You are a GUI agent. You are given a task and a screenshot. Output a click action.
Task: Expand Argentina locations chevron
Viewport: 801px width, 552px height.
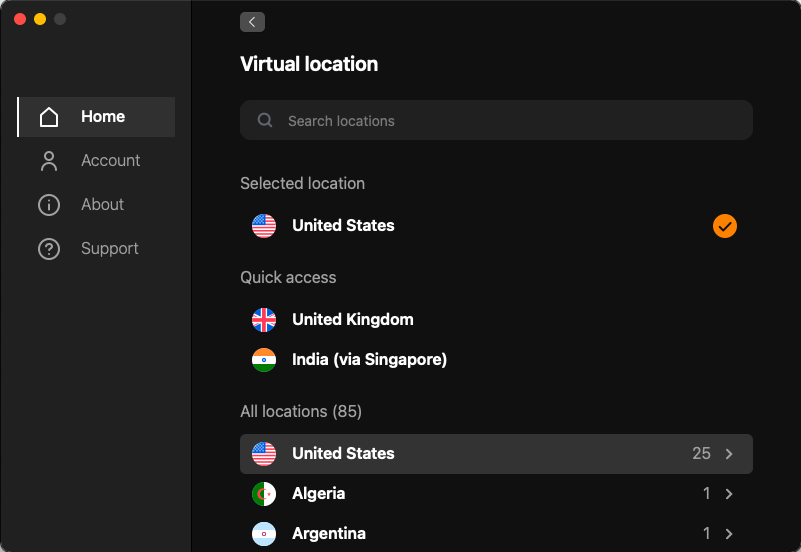pyautogui.click(x=729, y=534)
